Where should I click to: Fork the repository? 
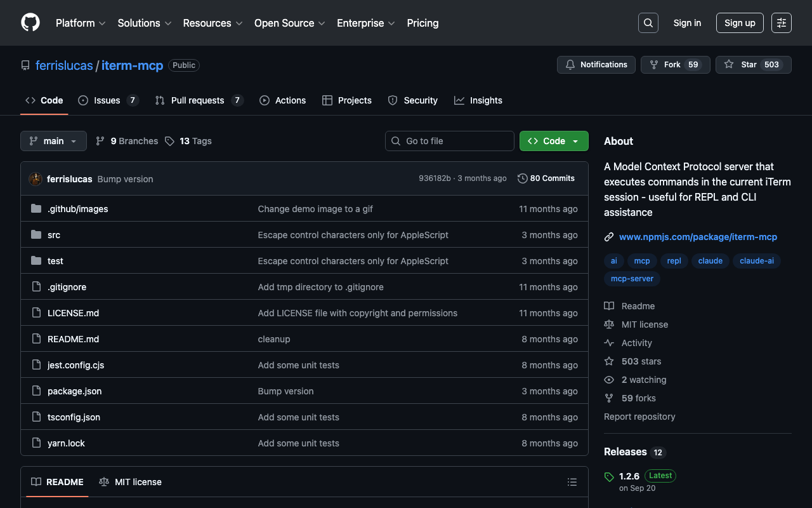click(672, 65)
